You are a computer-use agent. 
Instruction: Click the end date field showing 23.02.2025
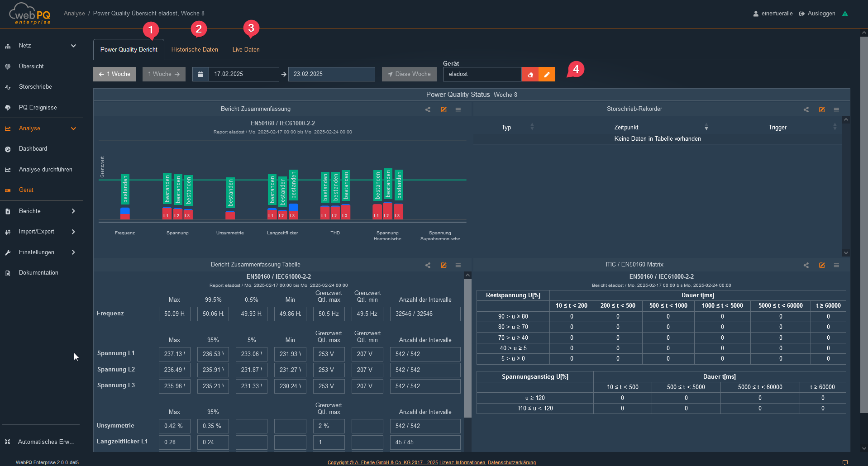click(331, 74)
